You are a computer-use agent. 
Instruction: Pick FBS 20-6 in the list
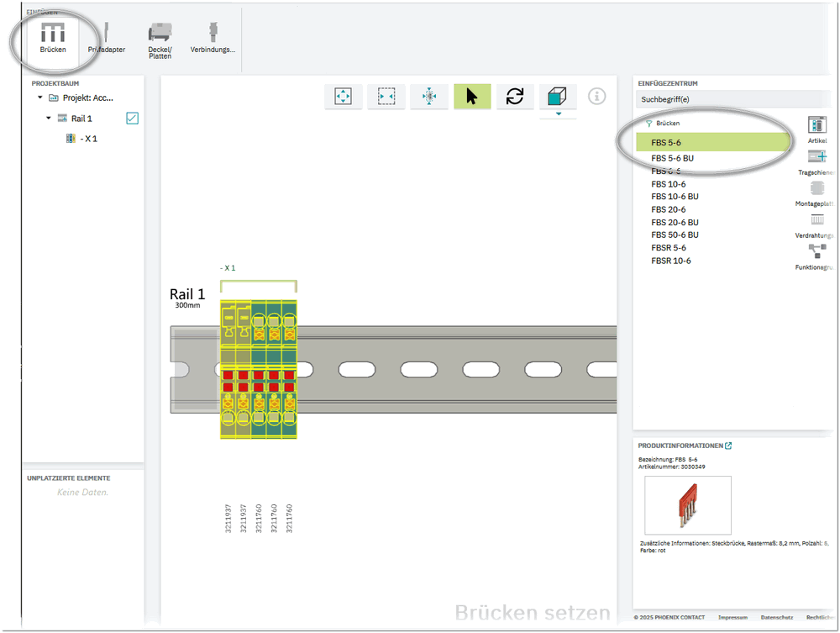(668, 209)
